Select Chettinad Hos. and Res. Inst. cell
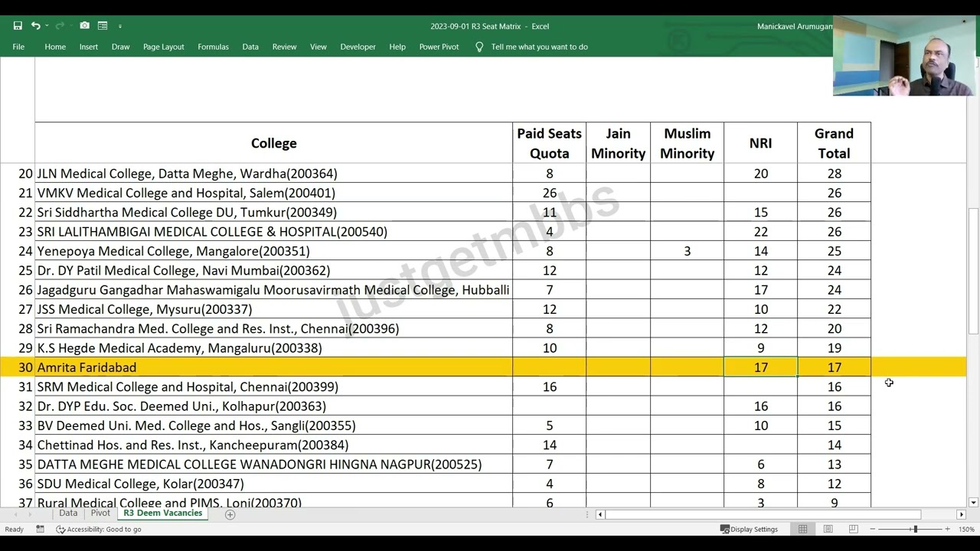 click(x=273, y=445)
